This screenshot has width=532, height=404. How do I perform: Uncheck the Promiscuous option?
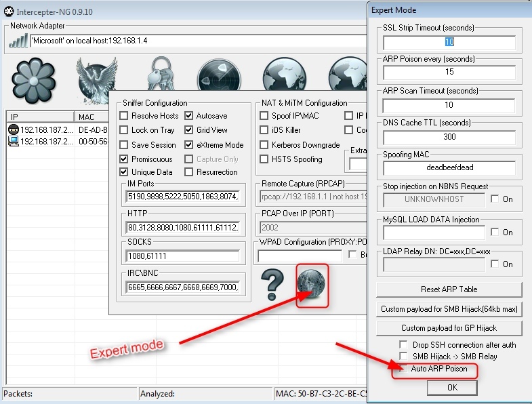(x=124, y=159)
